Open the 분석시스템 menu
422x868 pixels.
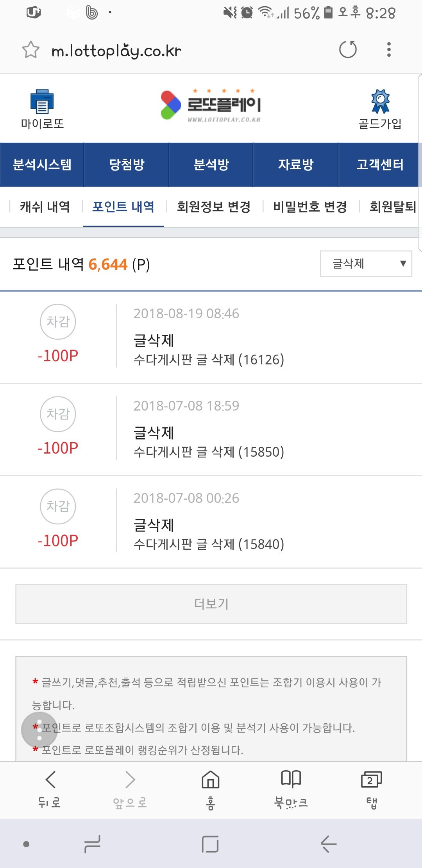click(x=42, y=165)
